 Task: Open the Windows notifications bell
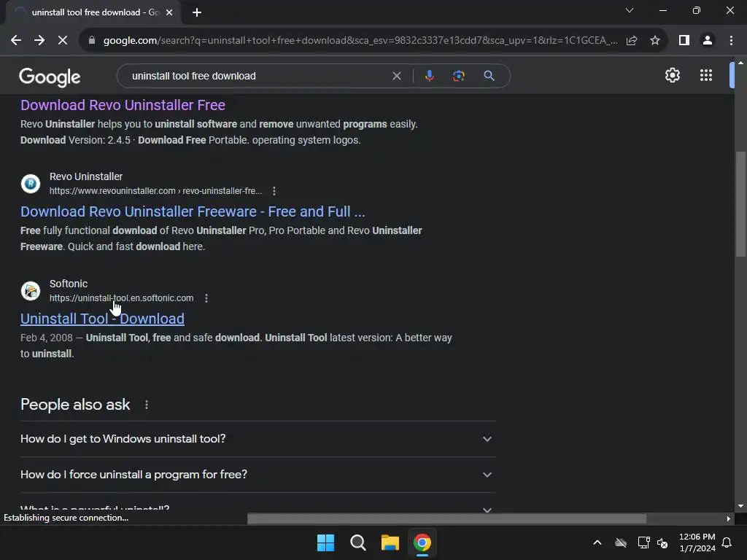tap(727, 542)
